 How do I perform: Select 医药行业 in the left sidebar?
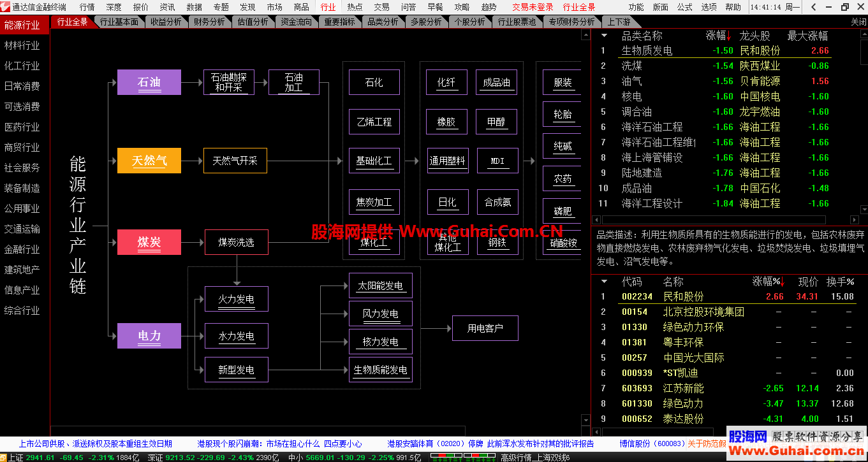click(22, 127)
